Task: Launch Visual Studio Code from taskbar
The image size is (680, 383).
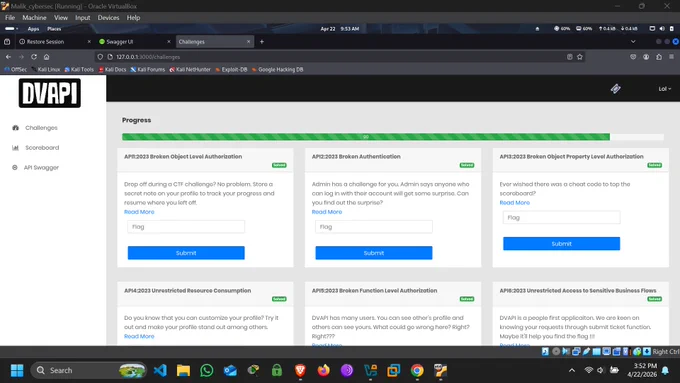Action: 160,370
